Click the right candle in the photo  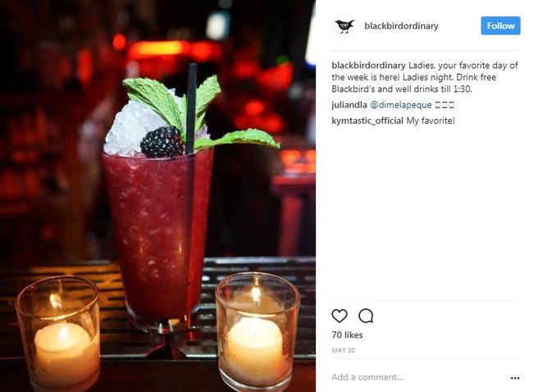[x=257, y=330]
